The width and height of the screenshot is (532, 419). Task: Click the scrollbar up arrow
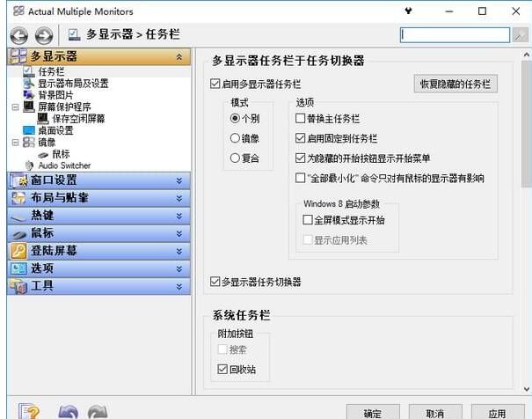click(x=527, y=55)
